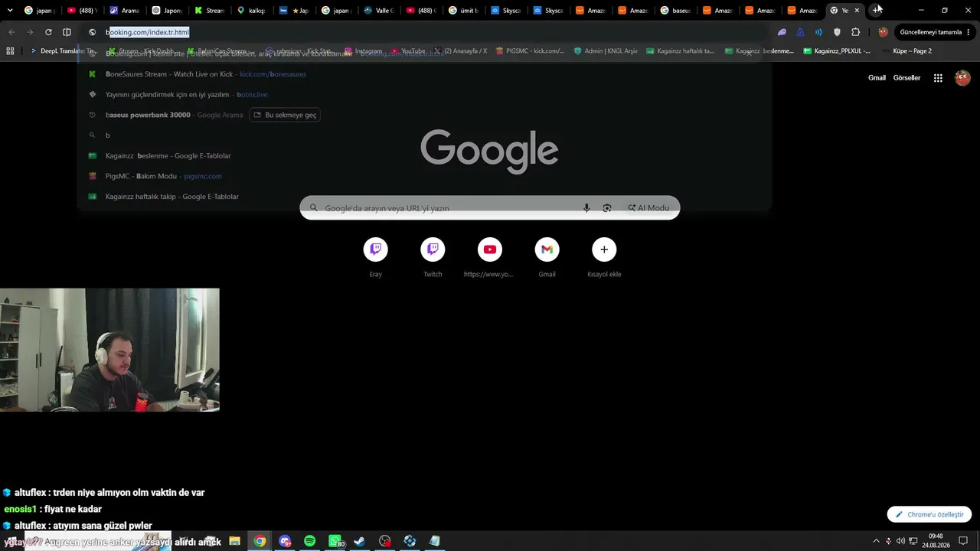This screenshot has height=551, width=980.
Task: Search by image with Google Lens icon
Action: point(607,208)
